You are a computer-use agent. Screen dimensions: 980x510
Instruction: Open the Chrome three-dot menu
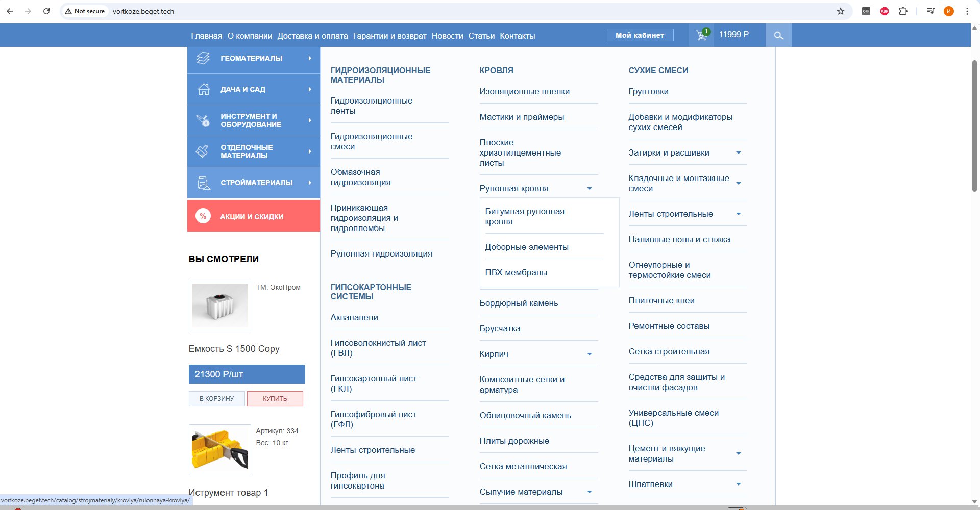tap(967, 11)
